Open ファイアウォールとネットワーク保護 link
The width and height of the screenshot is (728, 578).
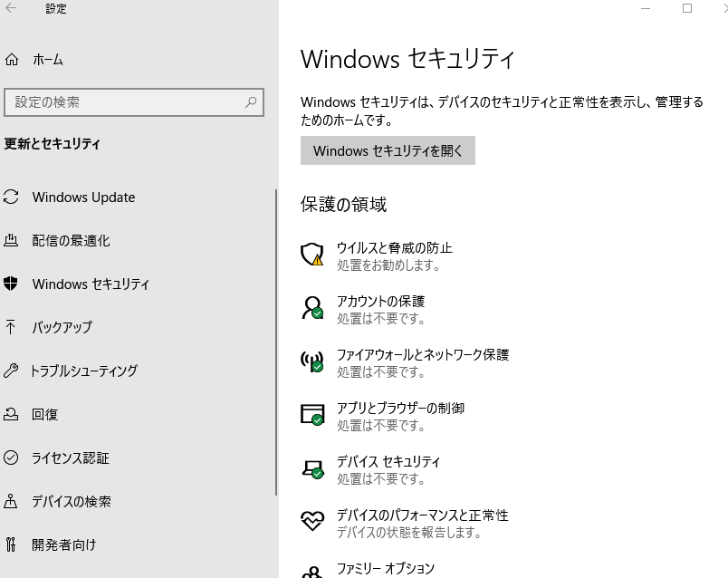pos(423,354)
